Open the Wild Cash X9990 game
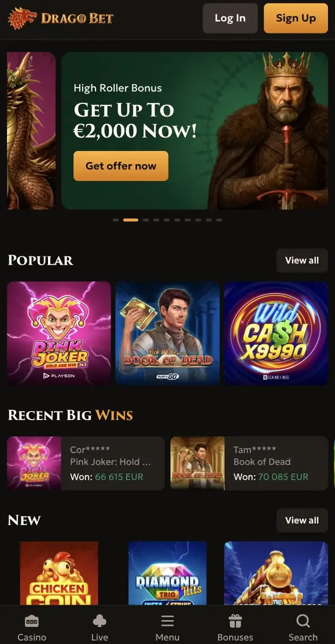This screenshot has width=335, height=644. pos(276,333)
